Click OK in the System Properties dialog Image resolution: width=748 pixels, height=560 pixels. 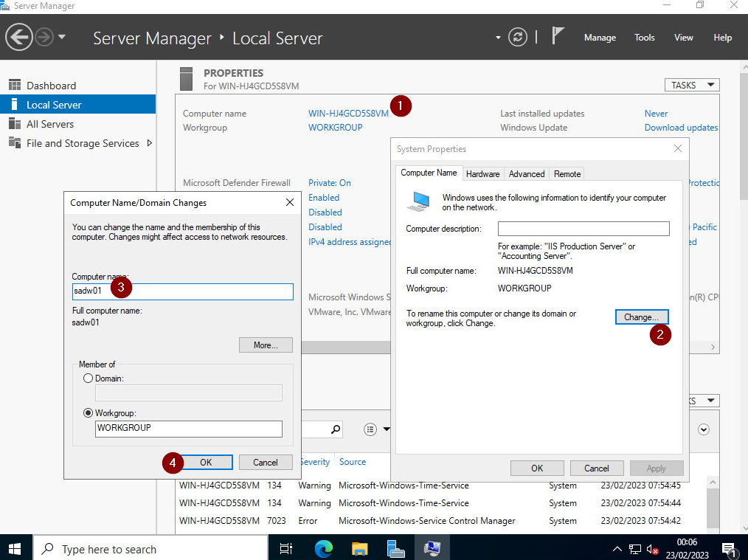point(537,469)
